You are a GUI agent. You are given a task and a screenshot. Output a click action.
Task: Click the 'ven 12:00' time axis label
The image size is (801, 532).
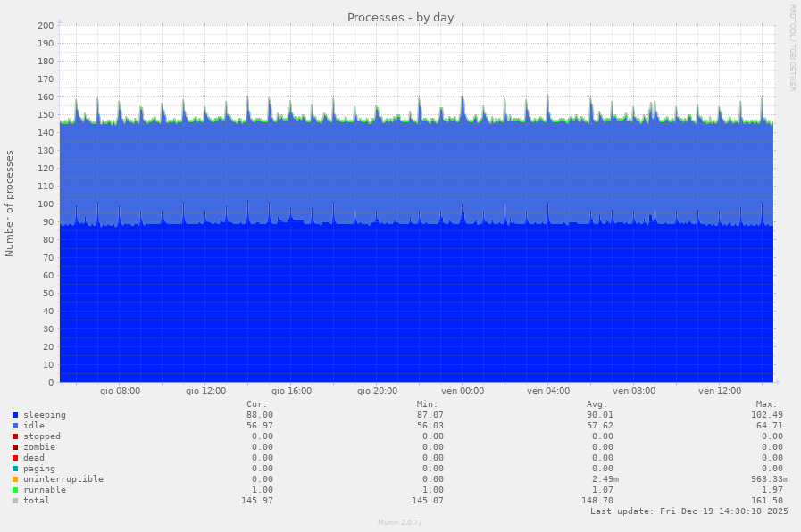pyautogui.click(x=720, y=391)
